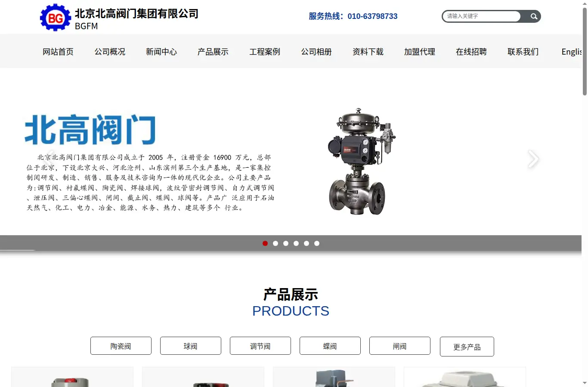Viewport: 588px width, 387px height.
Task: Click the control valve banner image
Action: pyautogui.click(x=361, y=161)
